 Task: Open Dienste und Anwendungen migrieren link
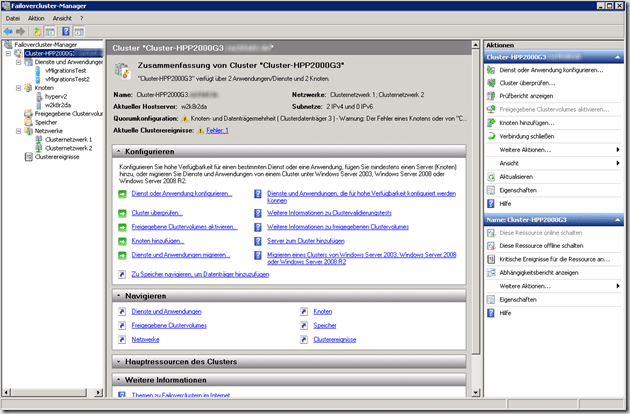click(x=181, y=255)
